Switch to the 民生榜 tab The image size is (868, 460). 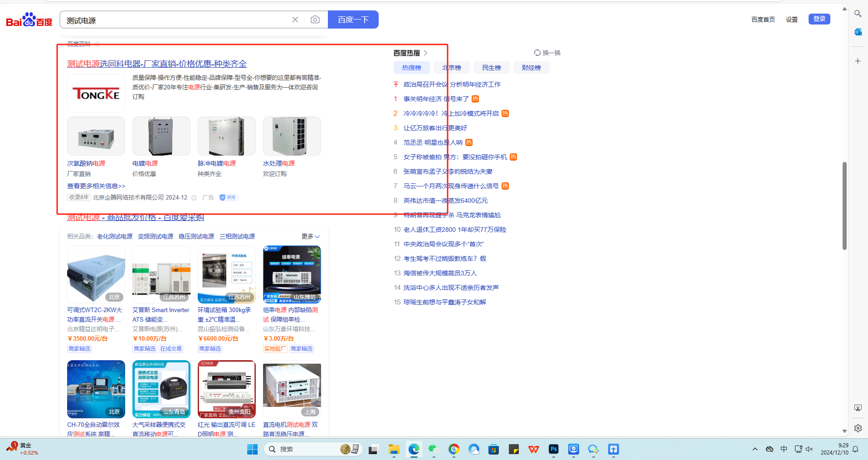point(492,68)
